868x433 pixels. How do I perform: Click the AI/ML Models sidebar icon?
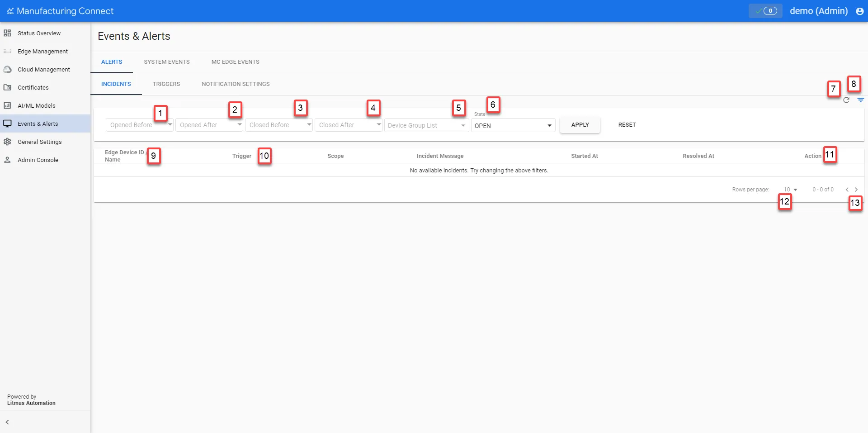pyautogui.click(x=7, y=105)
